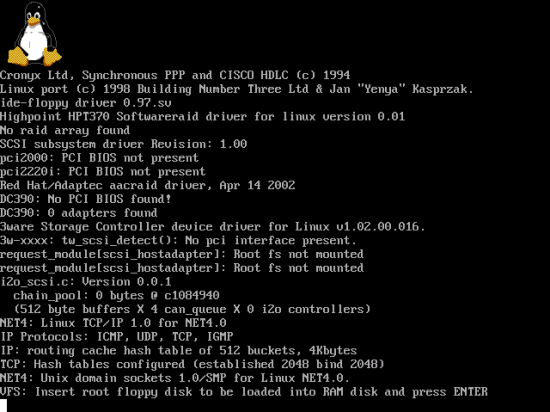This screenshot has width=550, height=412.
Task: Click '3ware Storage Controller device driver' line
Action: pyautogui.click(x=213, y=227)
